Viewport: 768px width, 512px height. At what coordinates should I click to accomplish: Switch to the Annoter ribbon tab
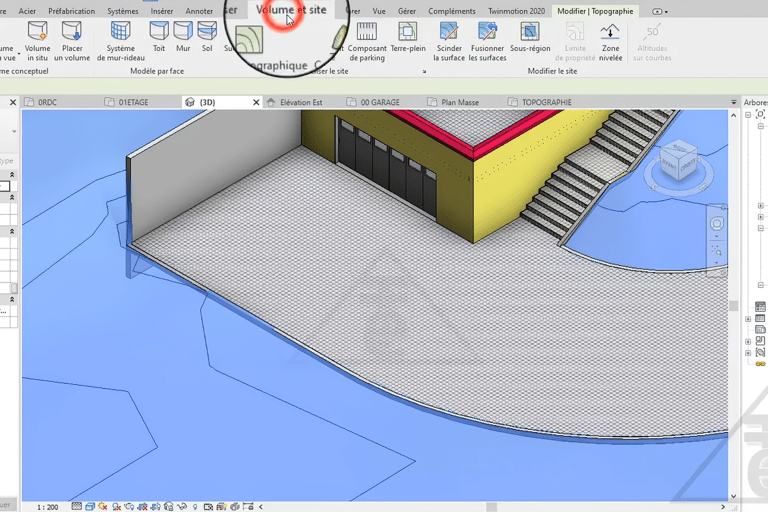[199, 11]
